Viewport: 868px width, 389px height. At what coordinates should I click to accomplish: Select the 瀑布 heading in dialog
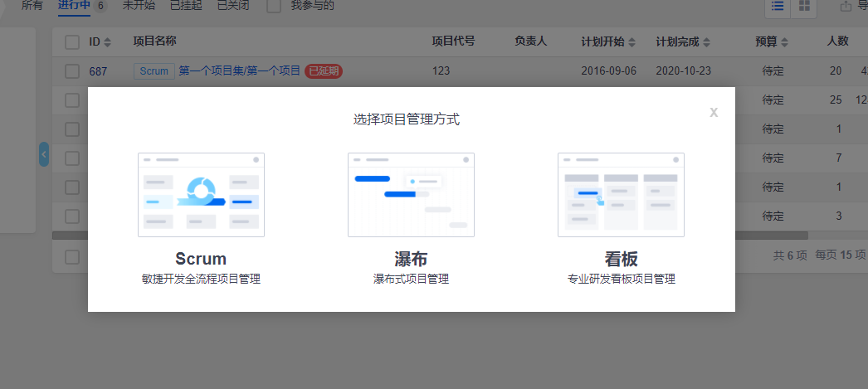pos(411,259)
